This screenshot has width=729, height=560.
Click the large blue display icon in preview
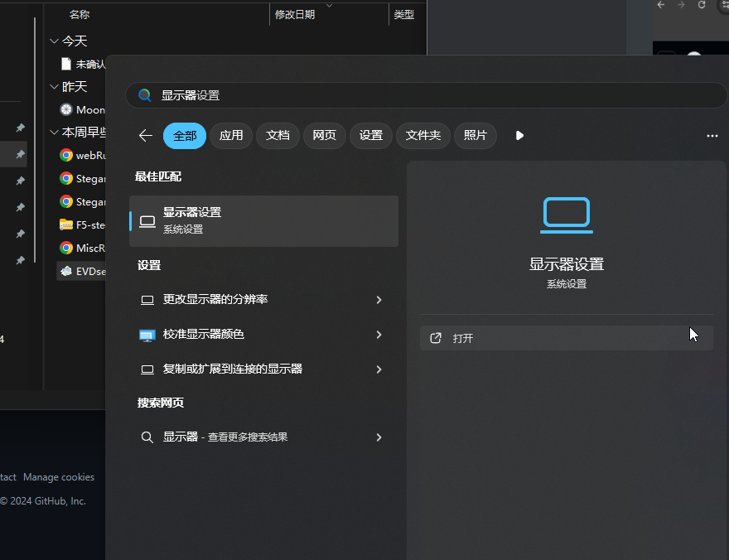coord(567,215)
